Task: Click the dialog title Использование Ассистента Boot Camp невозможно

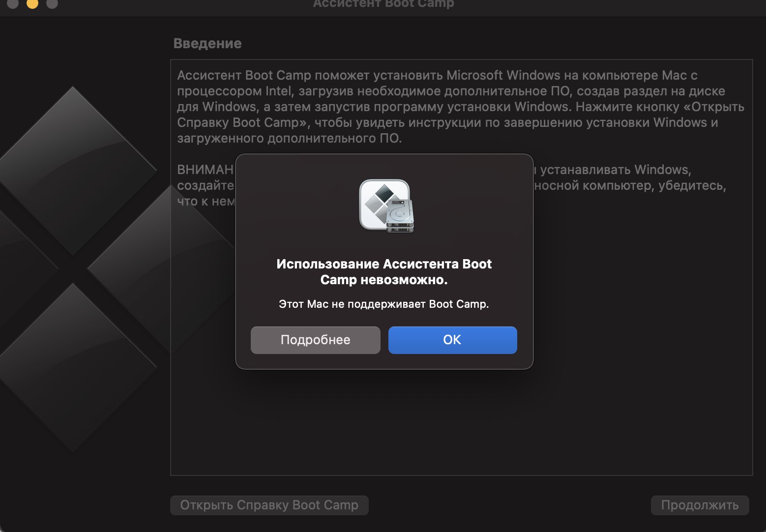Action: click(x=384, y=272)
